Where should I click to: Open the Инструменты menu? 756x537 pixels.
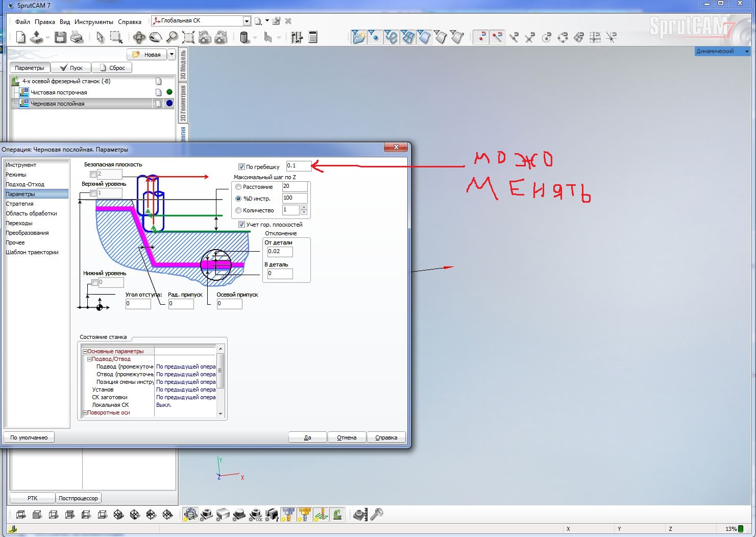tap(94, 22)
